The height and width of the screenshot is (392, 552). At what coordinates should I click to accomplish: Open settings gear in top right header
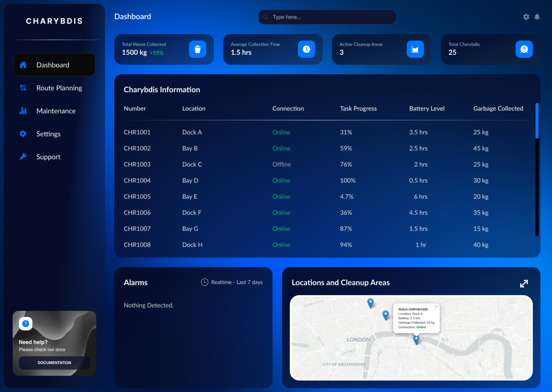(526, 17)
